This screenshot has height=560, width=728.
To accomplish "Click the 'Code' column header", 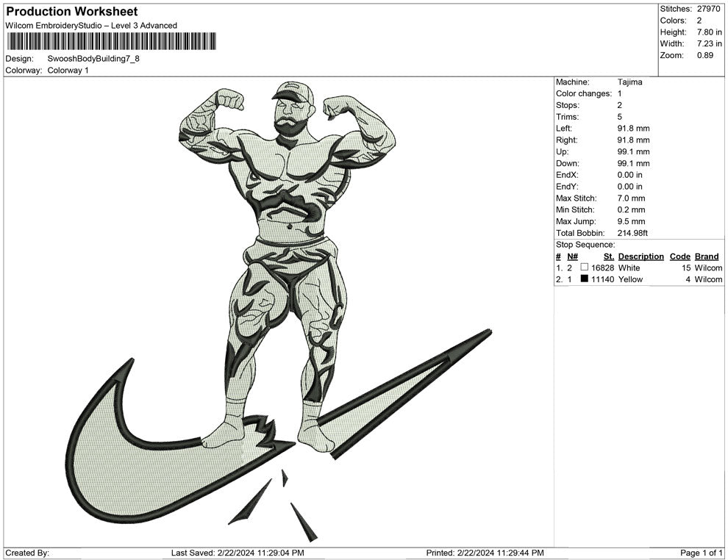I will pos(679,256).
